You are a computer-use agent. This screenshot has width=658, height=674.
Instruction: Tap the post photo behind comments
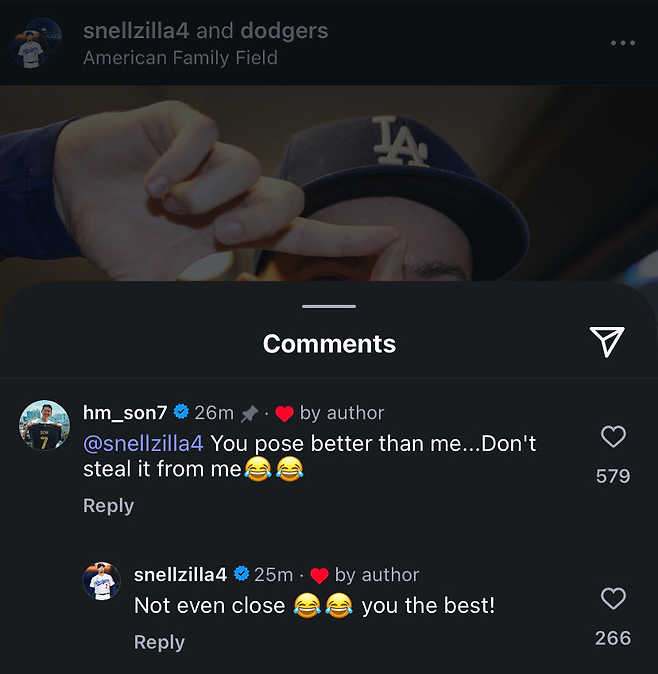(x=329, y=180)
